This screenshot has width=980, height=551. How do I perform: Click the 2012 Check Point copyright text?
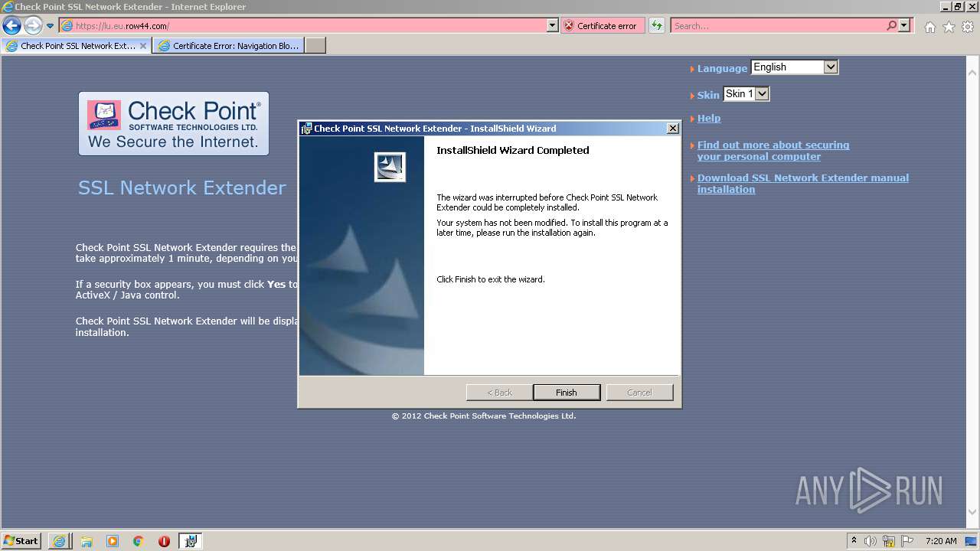pos(484,416)
